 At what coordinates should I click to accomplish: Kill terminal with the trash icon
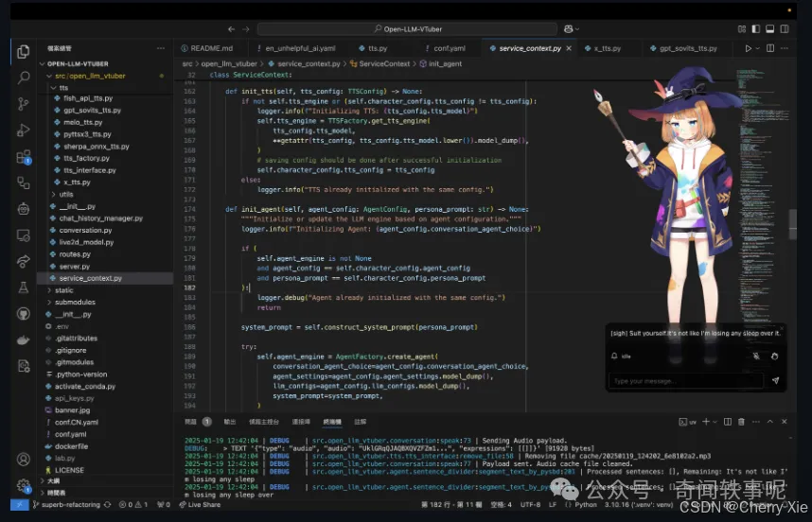[x=741, y=422]
